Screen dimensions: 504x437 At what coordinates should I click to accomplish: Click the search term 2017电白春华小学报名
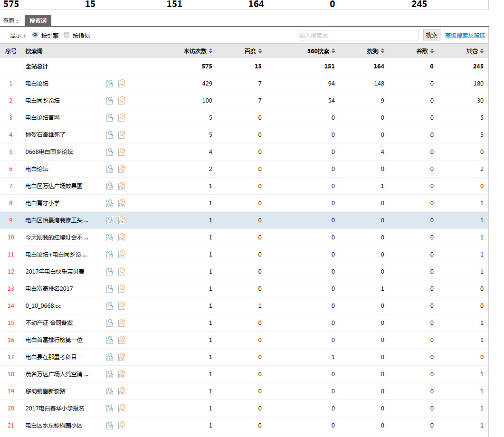tap(55, 408)
